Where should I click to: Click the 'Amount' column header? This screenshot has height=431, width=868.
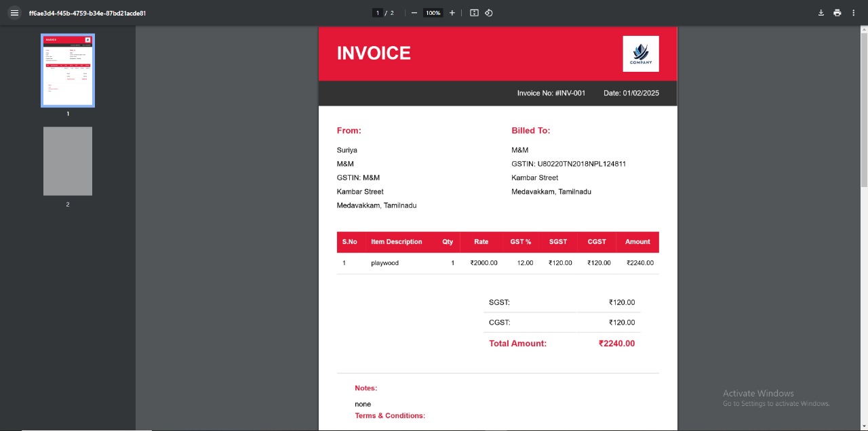tap(637, 242)
